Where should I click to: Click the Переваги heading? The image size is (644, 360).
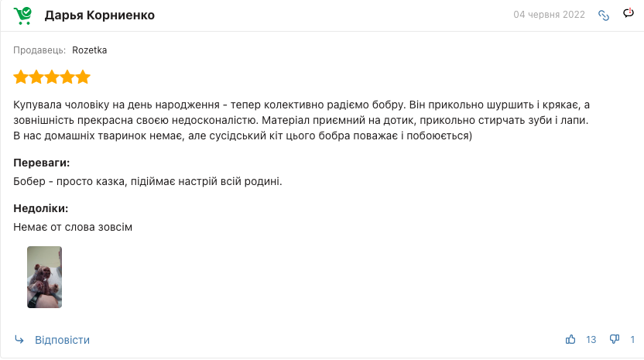(42, 163)
